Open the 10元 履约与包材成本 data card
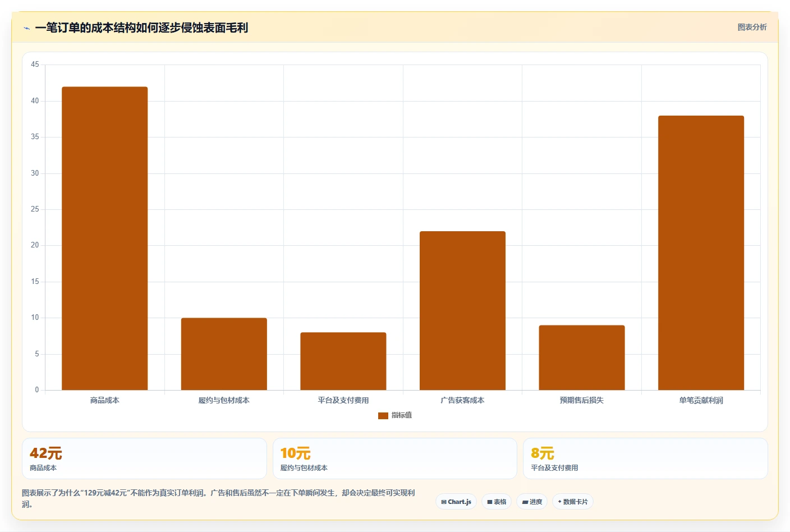 tap(395, 458)
